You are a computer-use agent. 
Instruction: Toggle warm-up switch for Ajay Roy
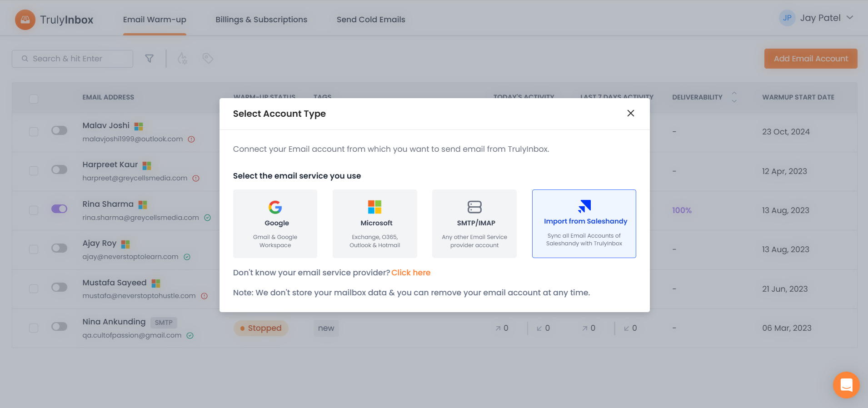(59, 248)
